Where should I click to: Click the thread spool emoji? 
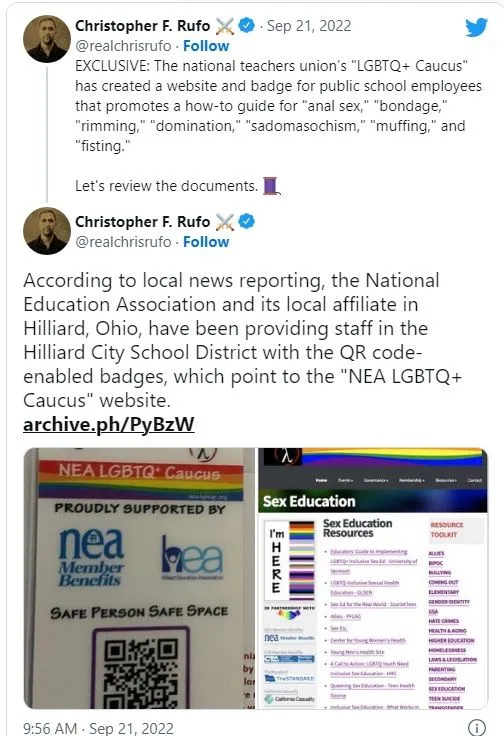271,185
